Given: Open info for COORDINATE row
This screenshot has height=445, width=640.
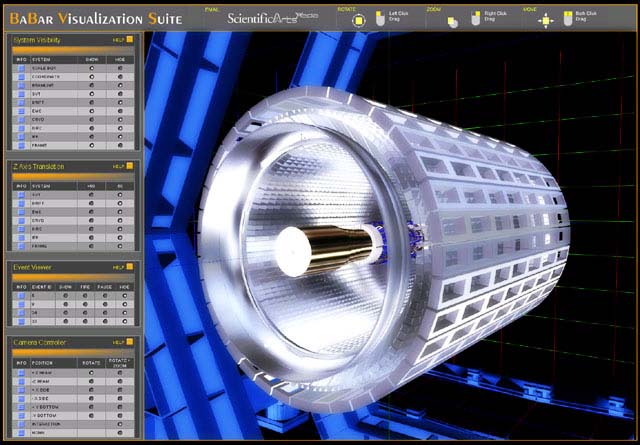Looking at the screenshot, I should click(x=21, y=77).
